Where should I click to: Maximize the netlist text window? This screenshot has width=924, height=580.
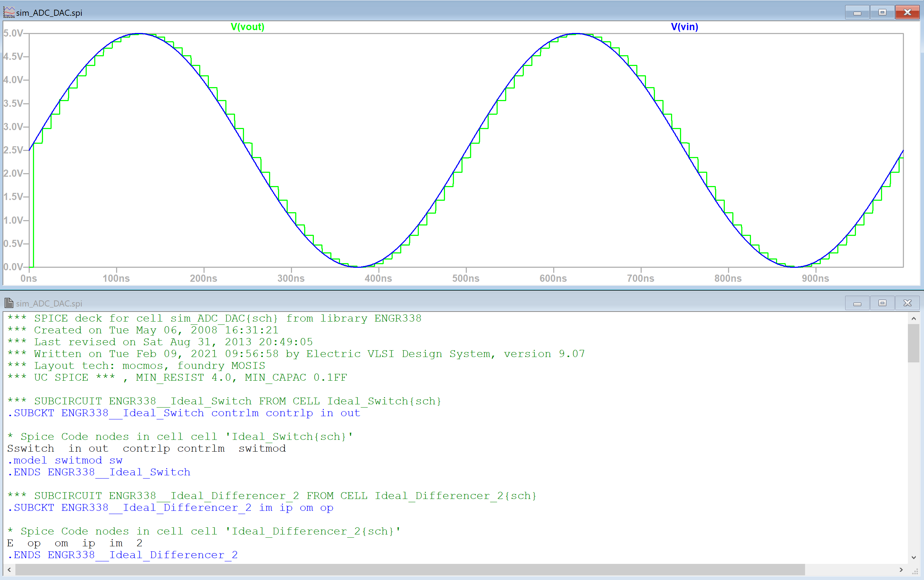[x=882, y=303]
